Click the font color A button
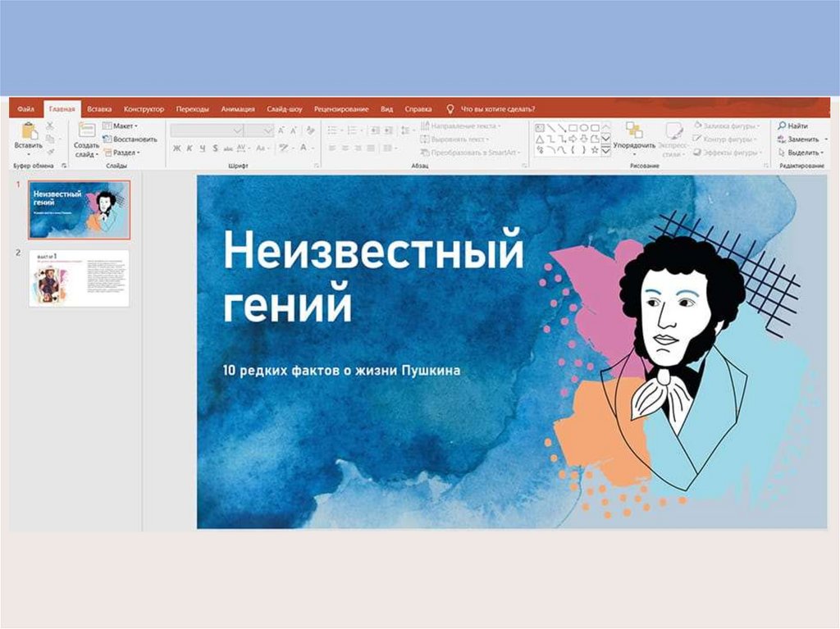The height and width of the screenshot is (629, 840). [x=304, y=148]
